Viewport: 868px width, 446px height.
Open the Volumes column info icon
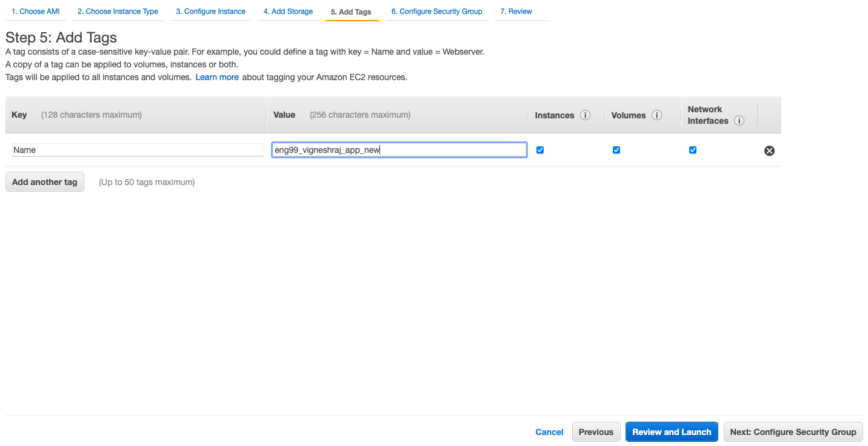point(656,115)
